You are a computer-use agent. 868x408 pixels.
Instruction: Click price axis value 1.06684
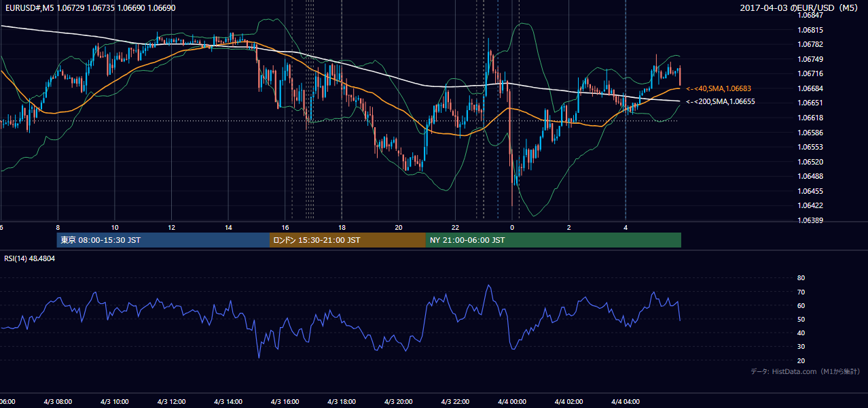pyautogui.click(x=810, y=88)
